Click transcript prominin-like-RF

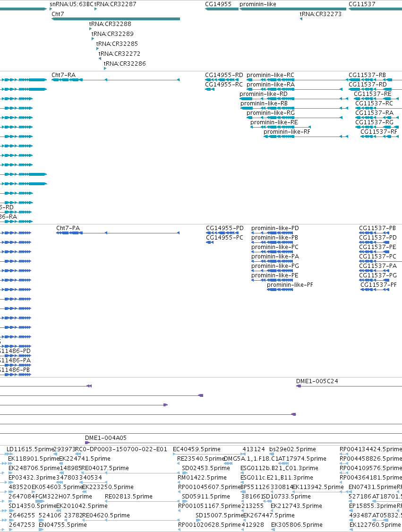tap(287, 132)
